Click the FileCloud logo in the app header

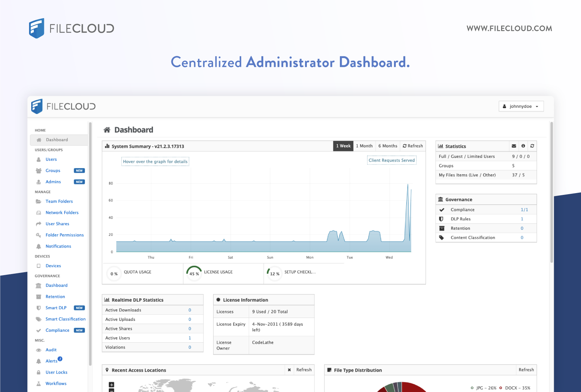(64, 106)
